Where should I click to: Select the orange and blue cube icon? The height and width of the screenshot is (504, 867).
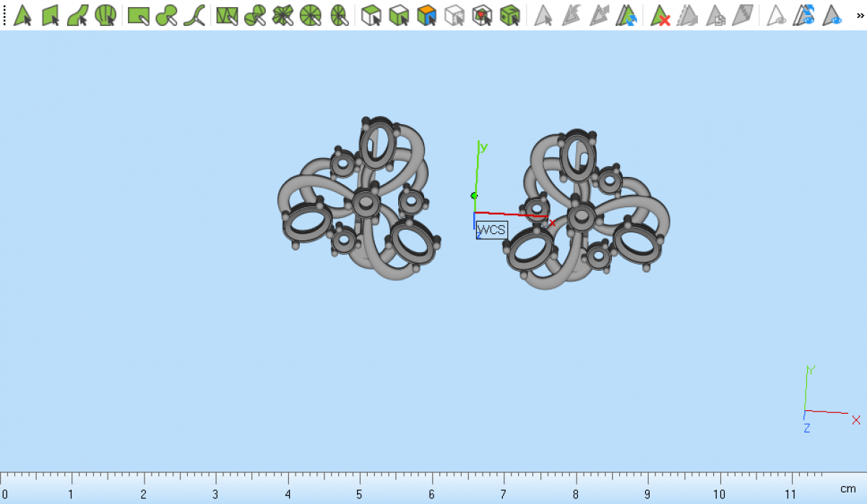(427, 14)
